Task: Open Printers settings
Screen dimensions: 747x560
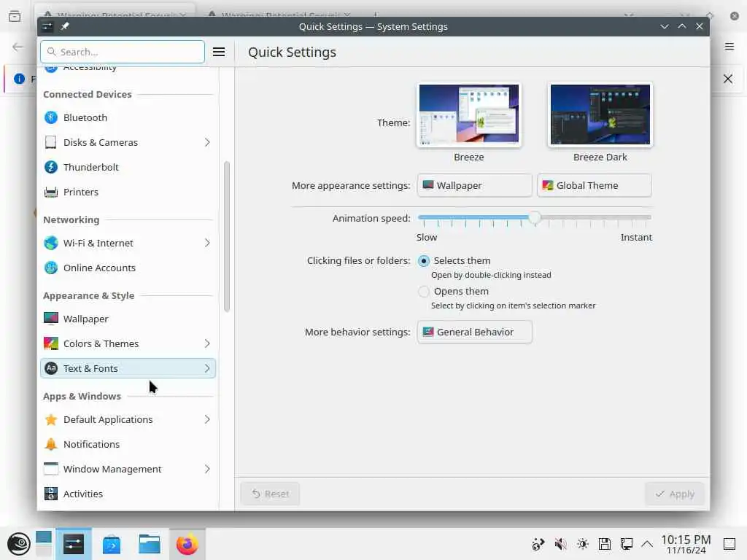Action: click(x=128, y=192)
